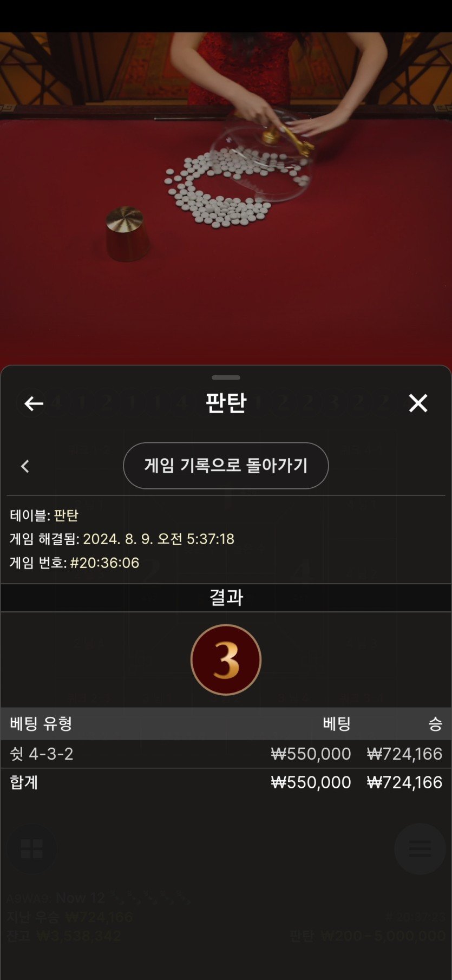This screenshot has width=452, height=980.
Task: Click 게임 기록으로 돌아가기 button
Action: [226, 466]
